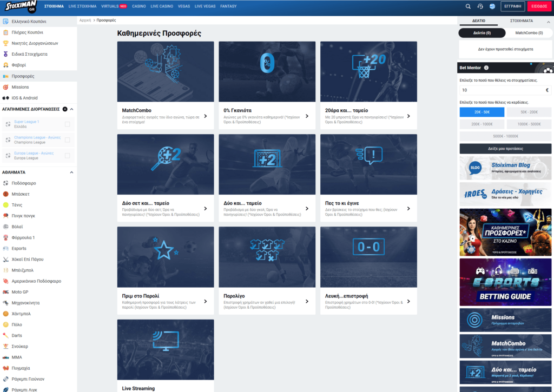Click the Missions target icon in sidebar

click(x=5, y=87)
